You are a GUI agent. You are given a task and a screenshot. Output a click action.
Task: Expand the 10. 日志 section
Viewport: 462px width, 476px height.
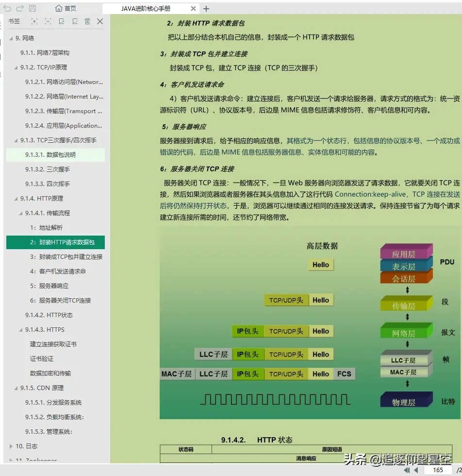point(11,446)
